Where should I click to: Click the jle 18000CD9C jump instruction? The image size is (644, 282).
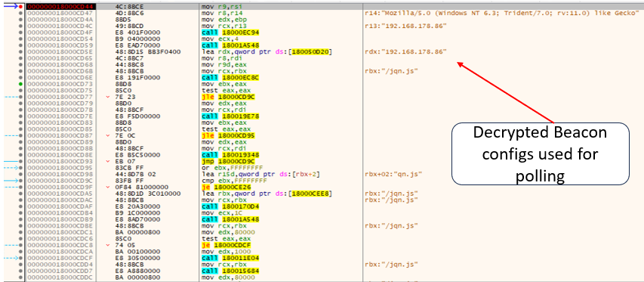pyautogui.click(x=229, y=97)
